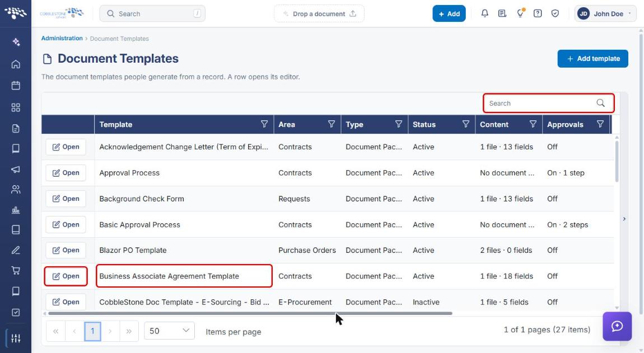The image size is (644, 353).
Task: Open the Blazor PO Template row
Action: coord(66,250)
